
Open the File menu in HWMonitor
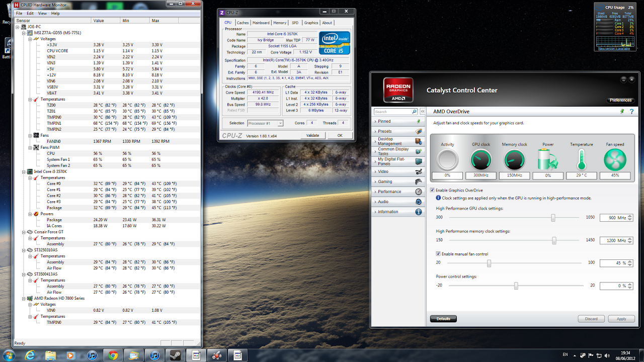(x=19, y=14)
